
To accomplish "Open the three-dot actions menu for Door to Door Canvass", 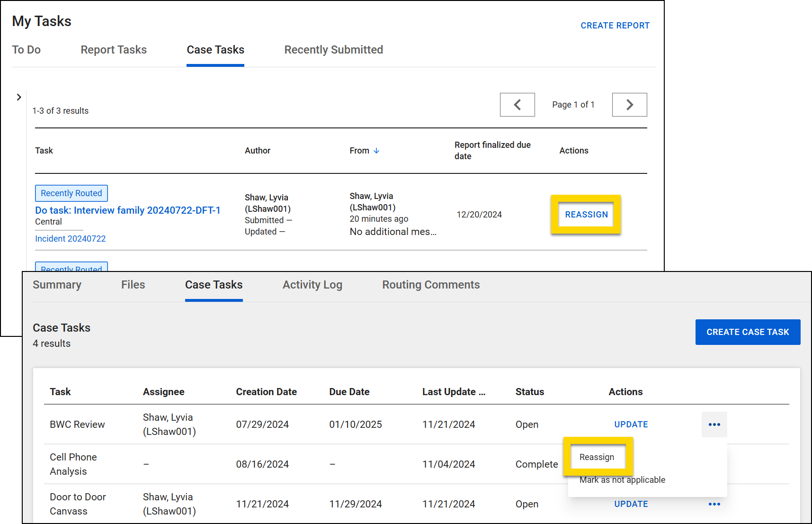I will [714, 504].
